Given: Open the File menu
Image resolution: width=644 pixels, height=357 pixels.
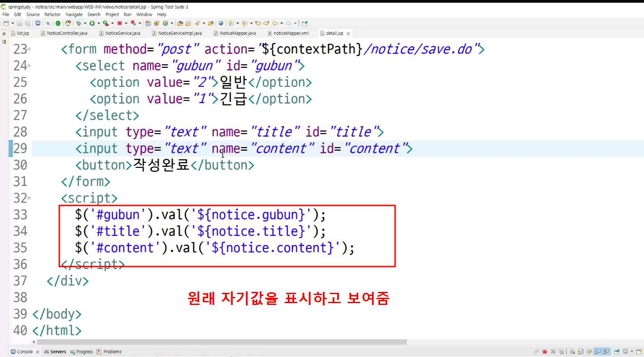Looking at the screenshot, I should [x=6, y=14].
